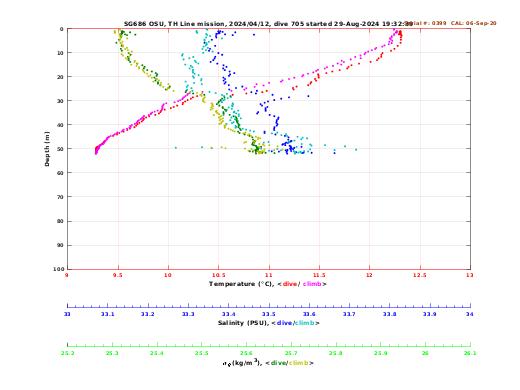
Task: Click salinity axis tick label '33'
Action: pos(67,314)
